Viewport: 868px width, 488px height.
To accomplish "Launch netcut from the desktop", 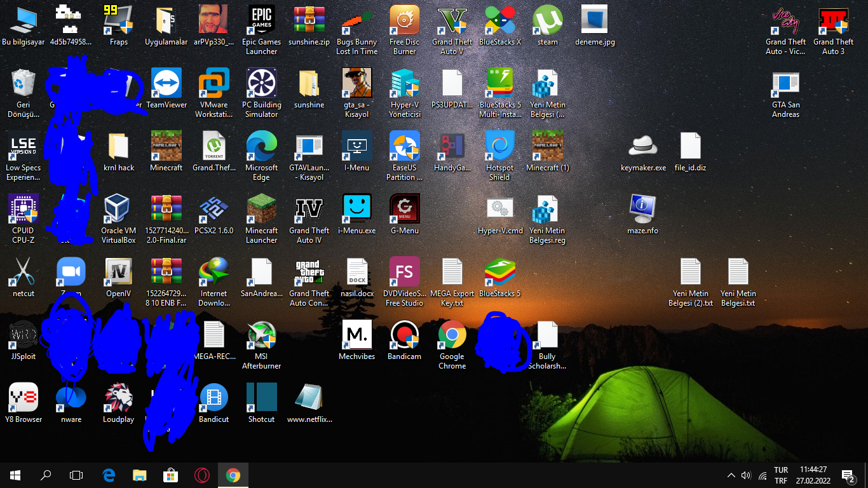I will tap(24, 278).
